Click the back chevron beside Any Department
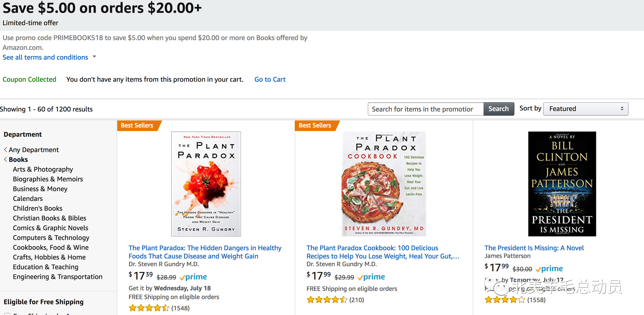This screenshot has height=315, width=644. click(5, 150)
